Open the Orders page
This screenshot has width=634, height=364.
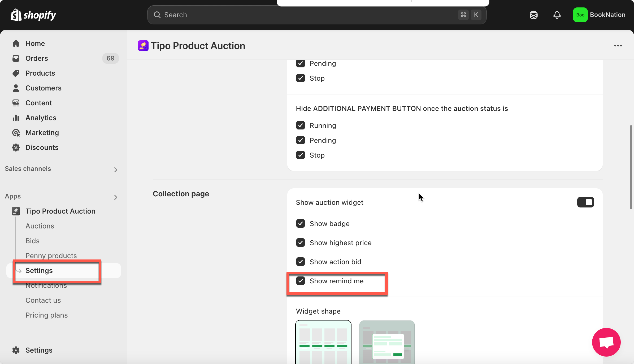click(x=37, y=58)
